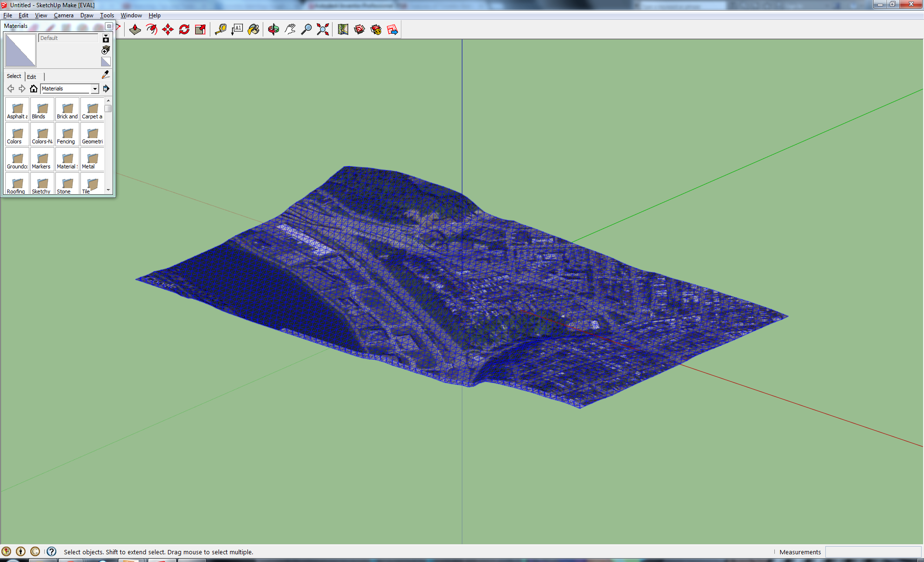Switch to the Edit tab
Image resolution: width=924 pixels, height=562 pixels.
point(32,77)
